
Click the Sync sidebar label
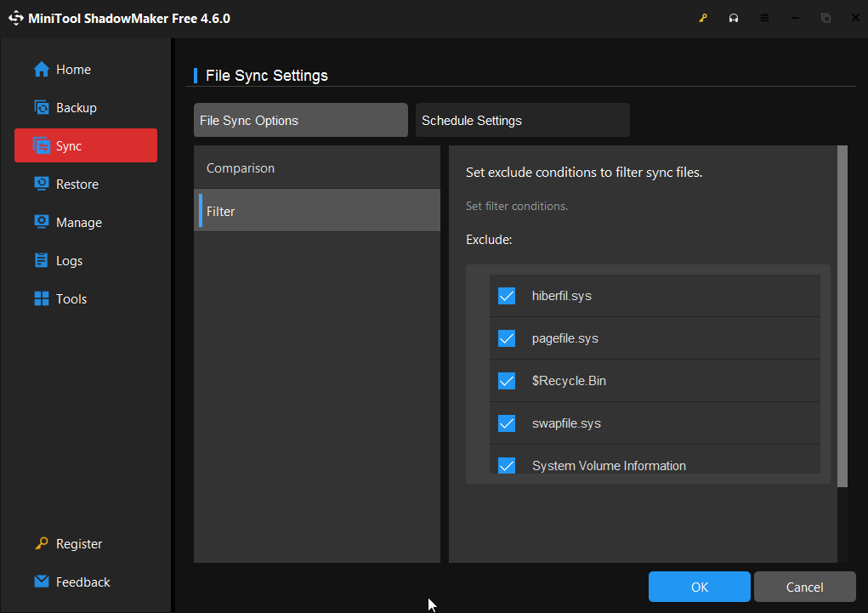(x=69, y=146)
